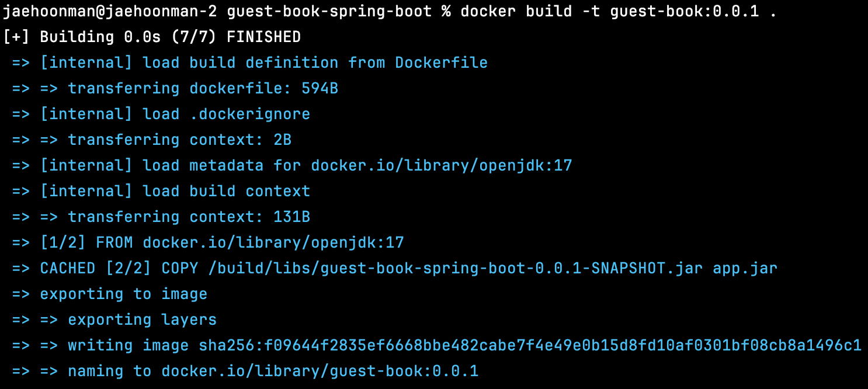Click the '[1/2] FROM docker.io/library/openjdk:17' line

tap(207, 242)
